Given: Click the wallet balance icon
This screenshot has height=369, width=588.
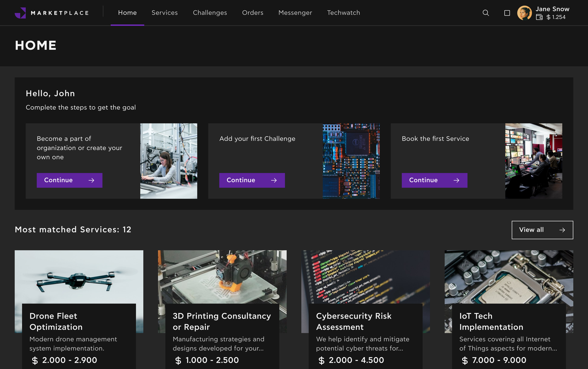Looking at the screenshot, I should 539,17.
